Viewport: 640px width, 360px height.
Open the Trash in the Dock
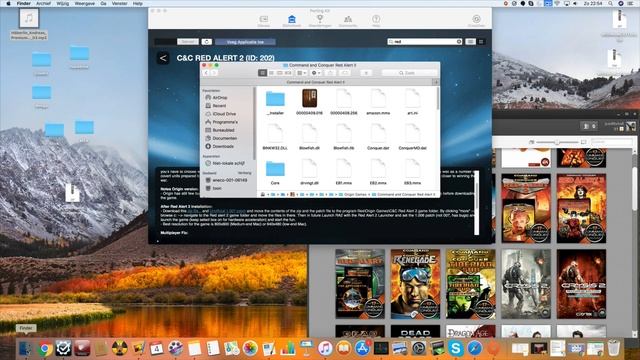tap(613, 349)
